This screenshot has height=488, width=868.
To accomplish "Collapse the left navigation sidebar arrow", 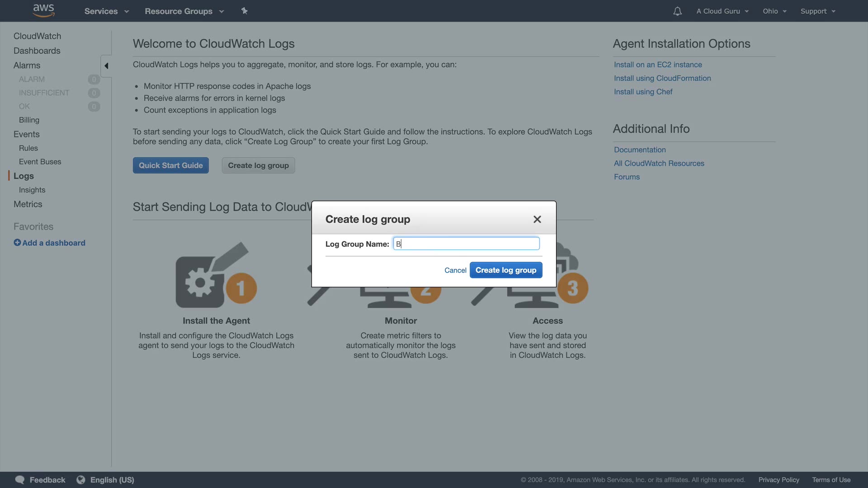I will 106,66.
